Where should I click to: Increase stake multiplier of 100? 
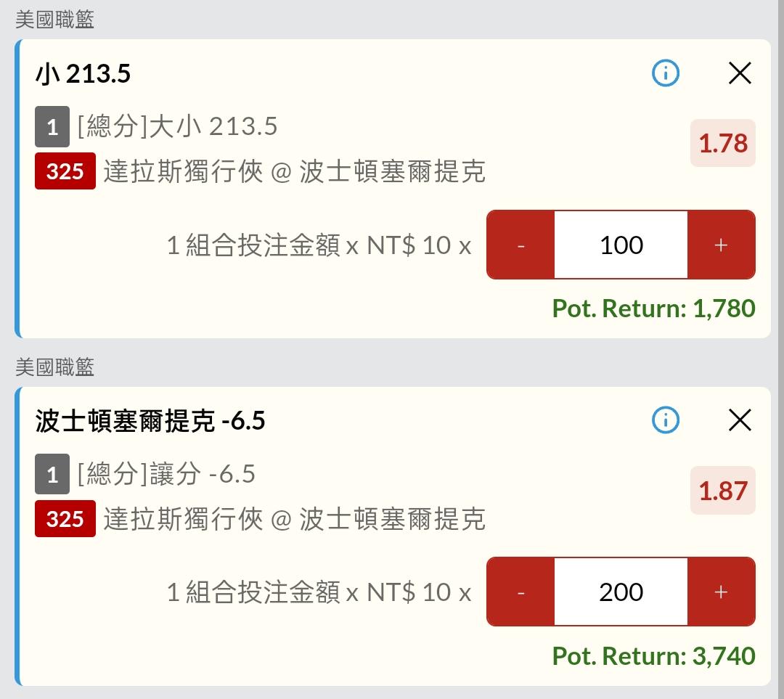[721, 245]
